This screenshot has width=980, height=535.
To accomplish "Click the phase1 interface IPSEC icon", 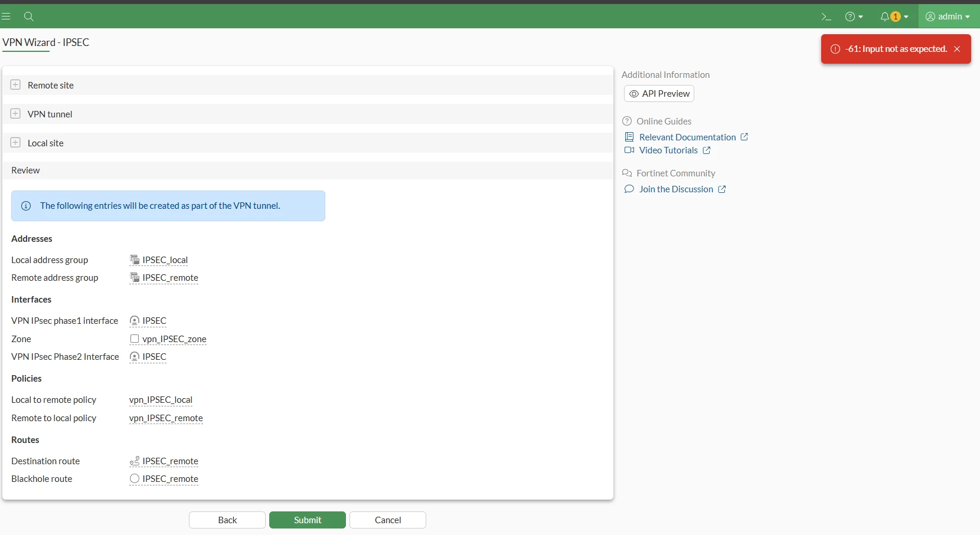I will [135, 321].
